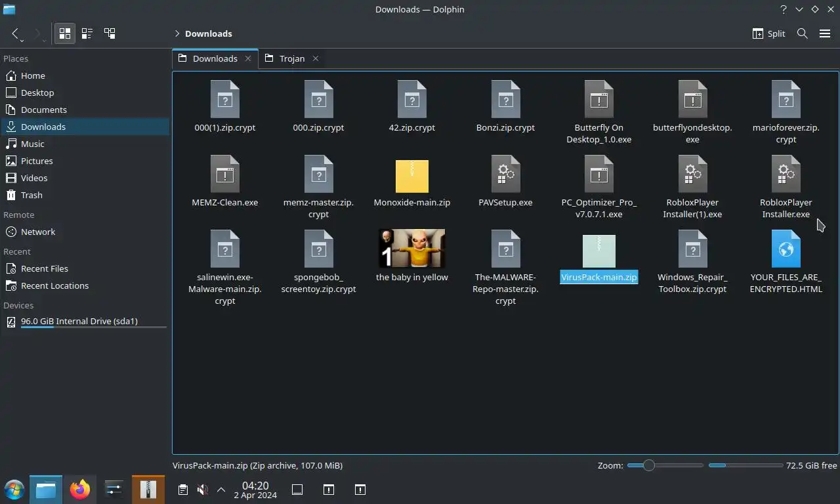The width and height of the screenshot is (840, 504).
Task: Open the start menu launcher
Action: point(14,490)
